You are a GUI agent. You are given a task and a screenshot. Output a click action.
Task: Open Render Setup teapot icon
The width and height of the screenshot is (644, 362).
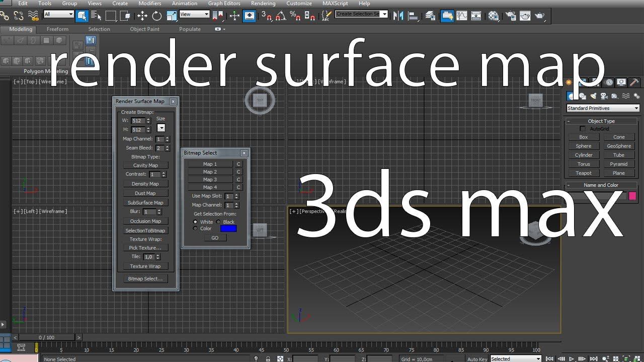point(511,16)
